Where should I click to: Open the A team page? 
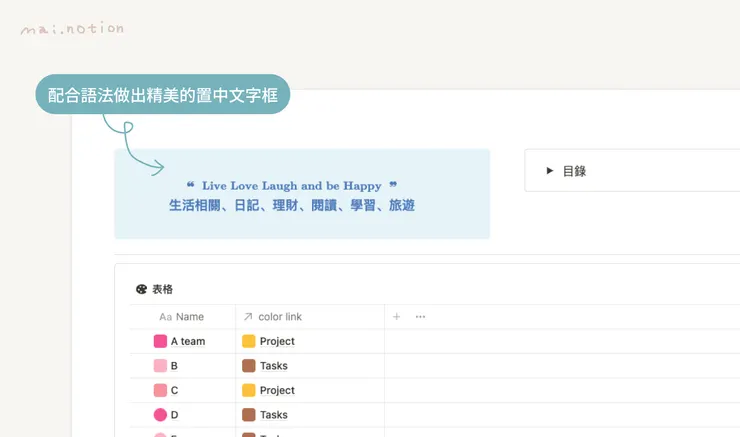coord(188,341)
